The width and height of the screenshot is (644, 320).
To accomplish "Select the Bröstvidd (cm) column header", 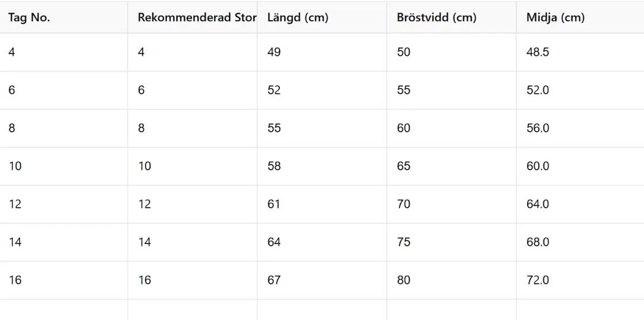I will [x=437, y=17].
